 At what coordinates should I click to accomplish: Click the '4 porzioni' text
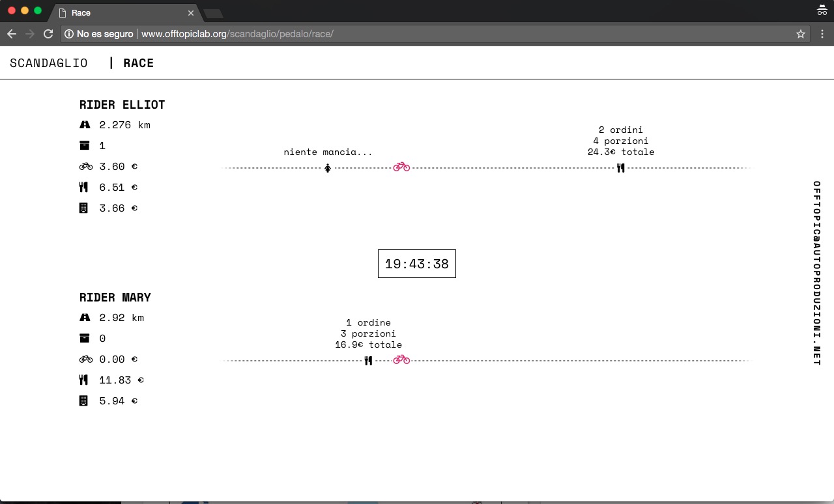[x=620, y=141]
